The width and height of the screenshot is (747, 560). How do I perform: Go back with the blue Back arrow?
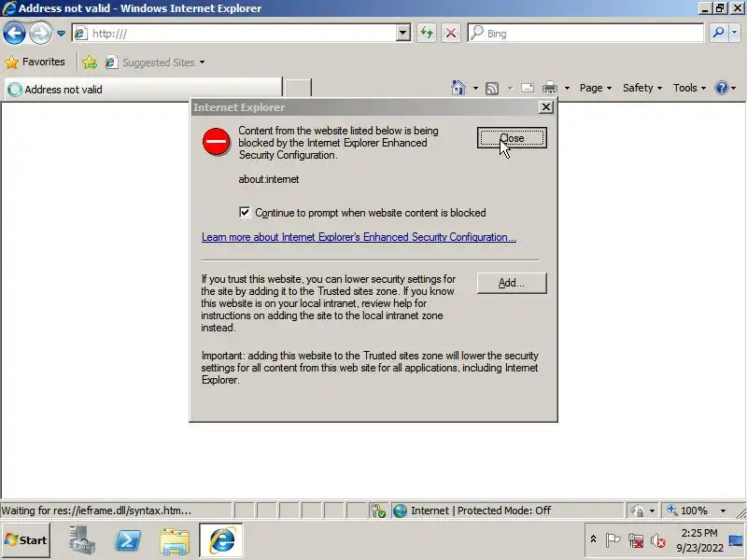tap(14, 34)
